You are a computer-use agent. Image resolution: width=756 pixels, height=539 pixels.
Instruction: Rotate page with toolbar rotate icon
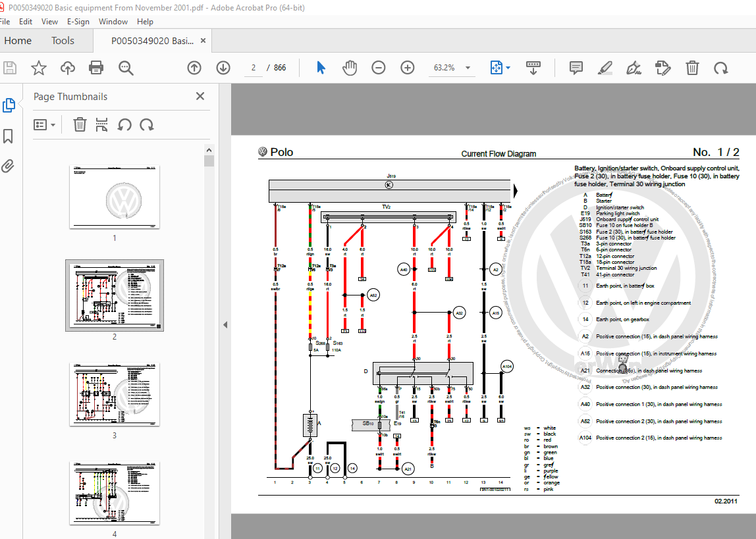pos(721,68)
